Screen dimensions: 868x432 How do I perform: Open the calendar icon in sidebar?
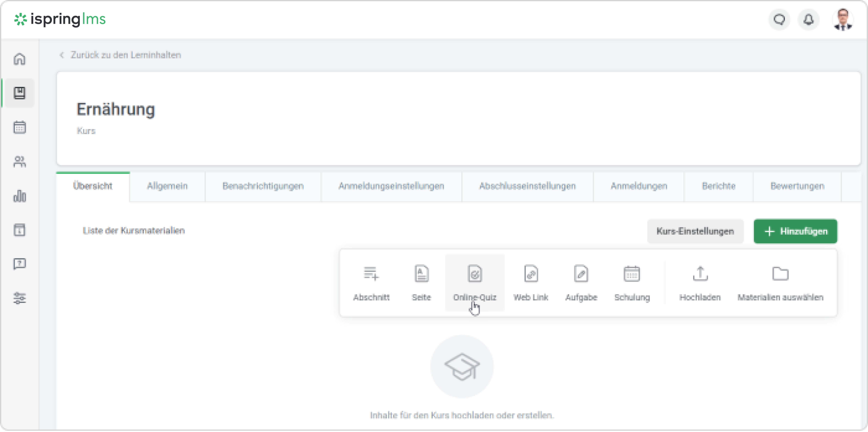click(x=19, y=127)
